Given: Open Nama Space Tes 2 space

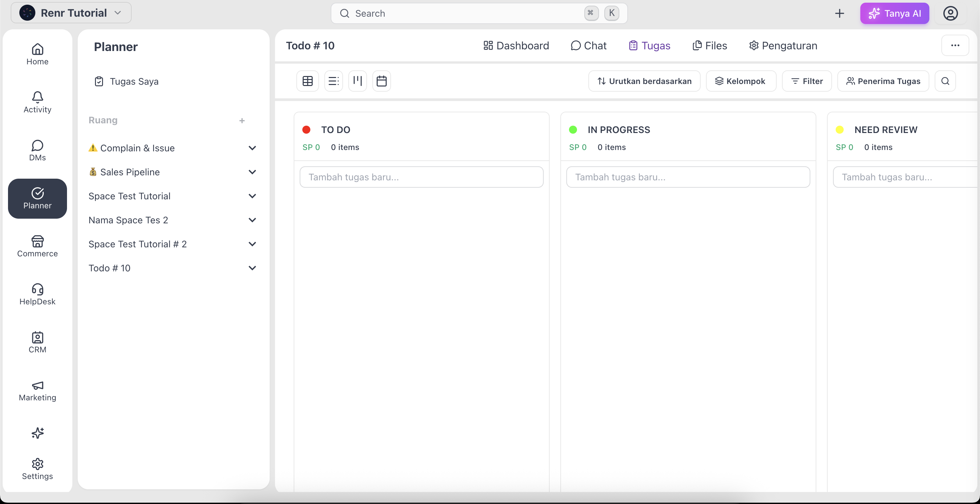Looking at the screenshot, I should coord(128,220).
